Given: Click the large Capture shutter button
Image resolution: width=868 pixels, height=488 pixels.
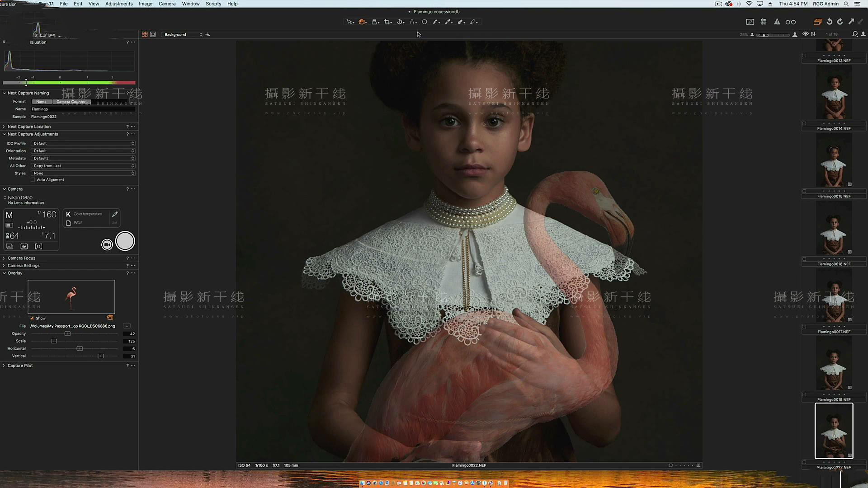Looking at the screenshot, I should 125,241.
